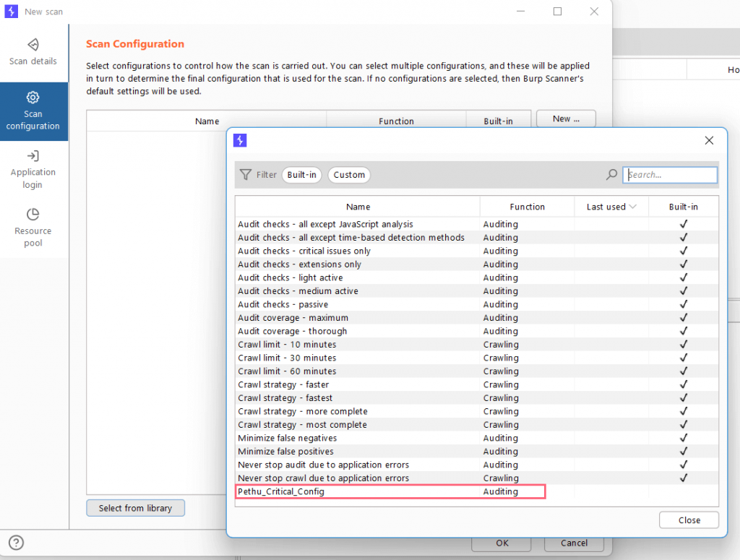Sort by Name column in library dialog
740x560 pixels.
358,207
